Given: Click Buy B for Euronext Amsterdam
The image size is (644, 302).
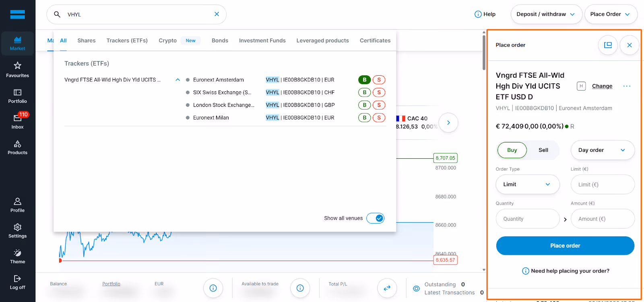Looking at the screenshot, I should pos(364,80).
